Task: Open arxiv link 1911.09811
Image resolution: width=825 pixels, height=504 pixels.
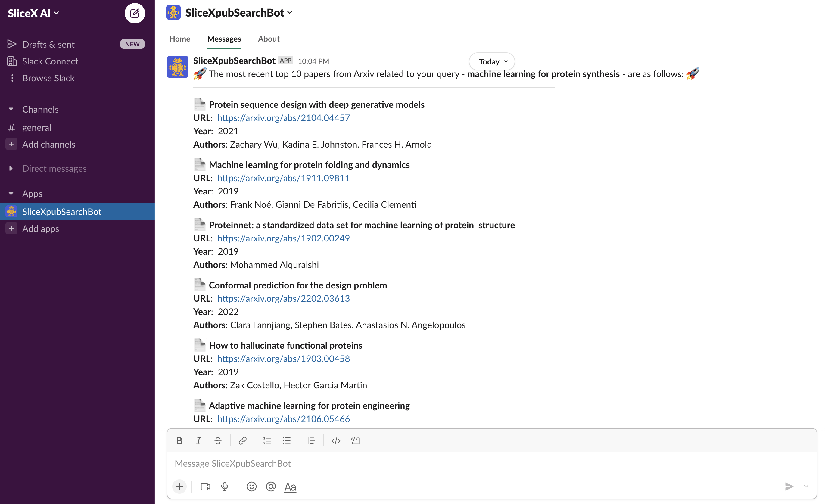Action: pyautogui.click(x=284, y=178)
